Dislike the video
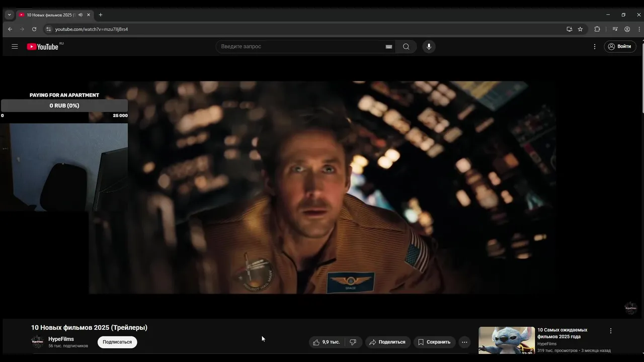The image size is (644, 362). tap(353, 342)
